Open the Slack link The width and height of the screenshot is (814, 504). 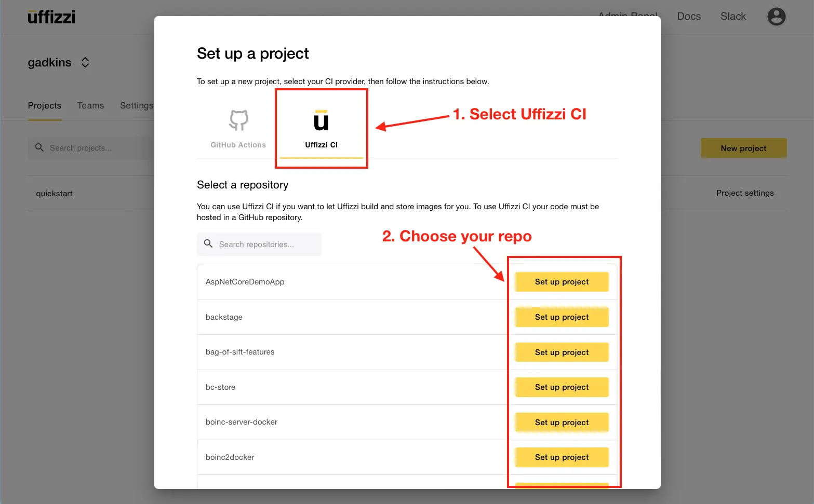coord(733,17)
